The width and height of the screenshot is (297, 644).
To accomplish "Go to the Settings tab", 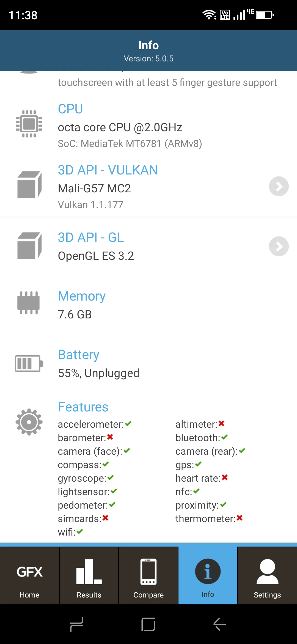I will point(267,576).
